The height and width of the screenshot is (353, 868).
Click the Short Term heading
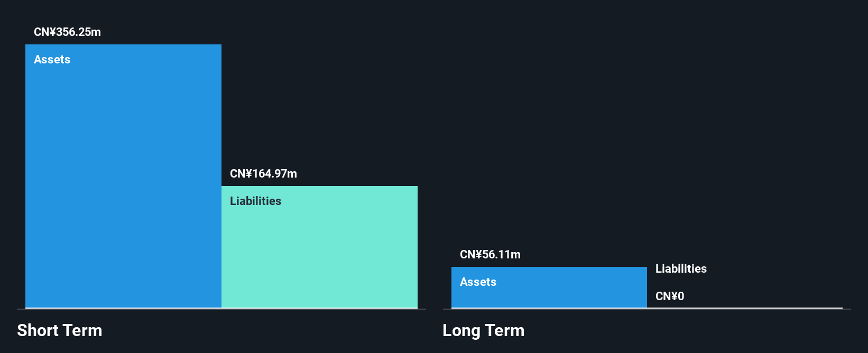[60, 330]
